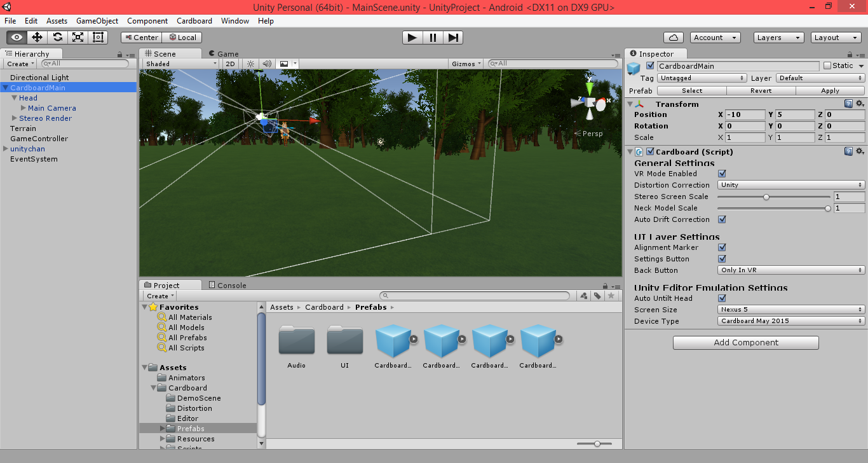
Task: Start Play mode
Action: click(x=412, y=38)
